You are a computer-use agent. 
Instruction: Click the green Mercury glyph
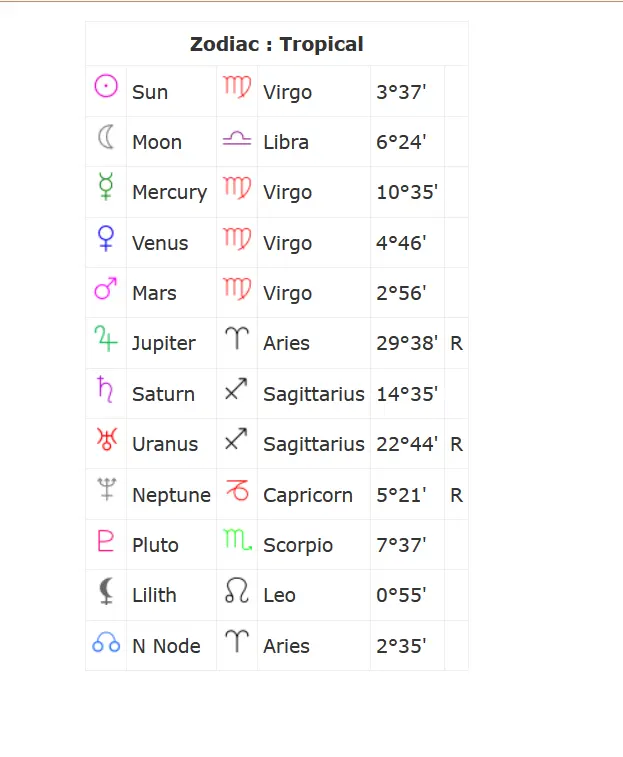[106, 186]
